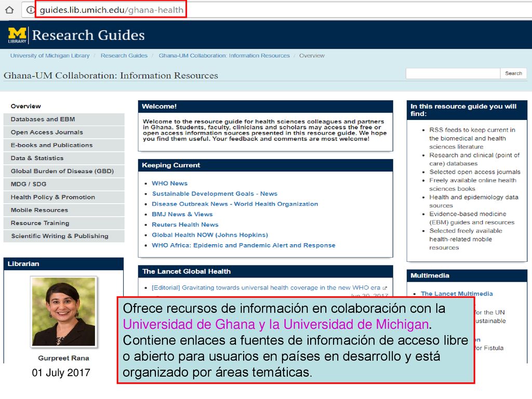This screenshot has width=532, height=399.
Task: Open Research Guides breadcrumb link
Action: [x=124, y=56]
